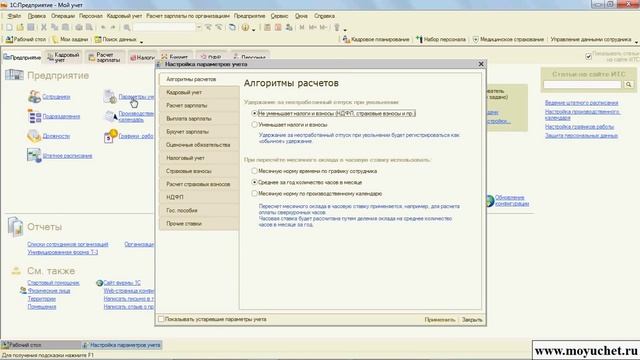Expand the dropdown arrow after Поиск данных
This screenshot has width=640, height=360.
pyautogui.click(x=142, y=41)
